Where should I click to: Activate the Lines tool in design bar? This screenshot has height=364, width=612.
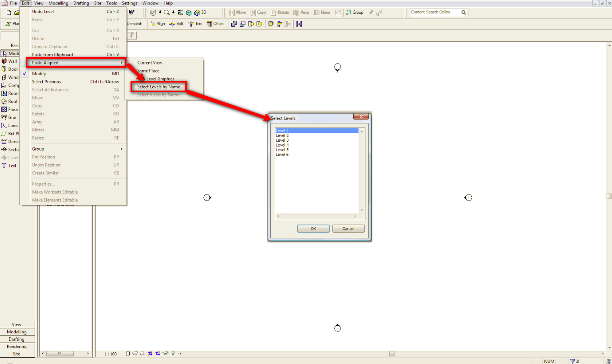point(10,126)
